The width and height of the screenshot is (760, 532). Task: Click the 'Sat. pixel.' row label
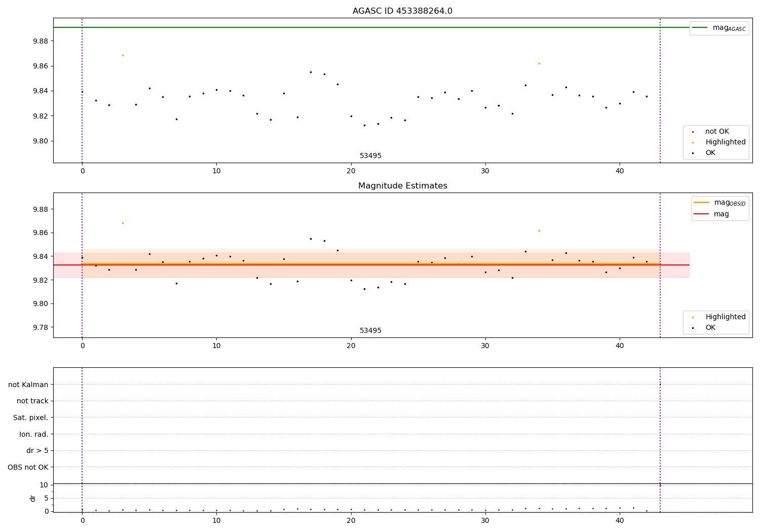(x=31, y=418)
